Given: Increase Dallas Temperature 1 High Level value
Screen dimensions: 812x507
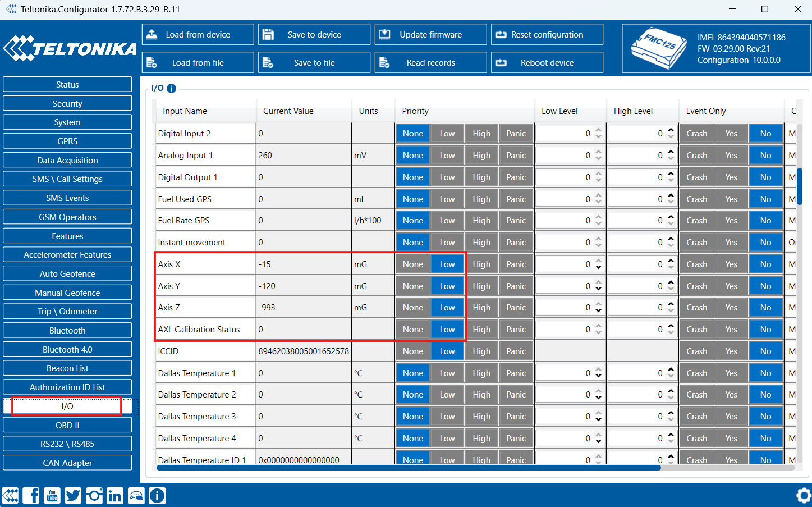Looking at the screenshot, I should click(671, 370).
